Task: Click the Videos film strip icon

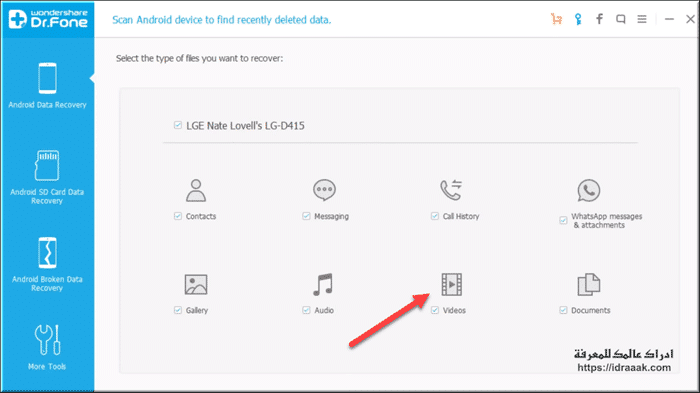Action: tap(452, 284)
